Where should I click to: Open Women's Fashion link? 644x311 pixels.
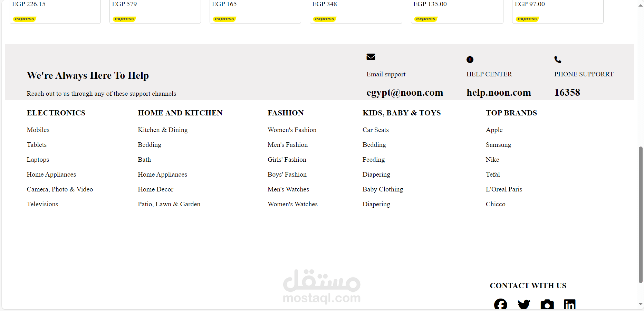[292, 130]
